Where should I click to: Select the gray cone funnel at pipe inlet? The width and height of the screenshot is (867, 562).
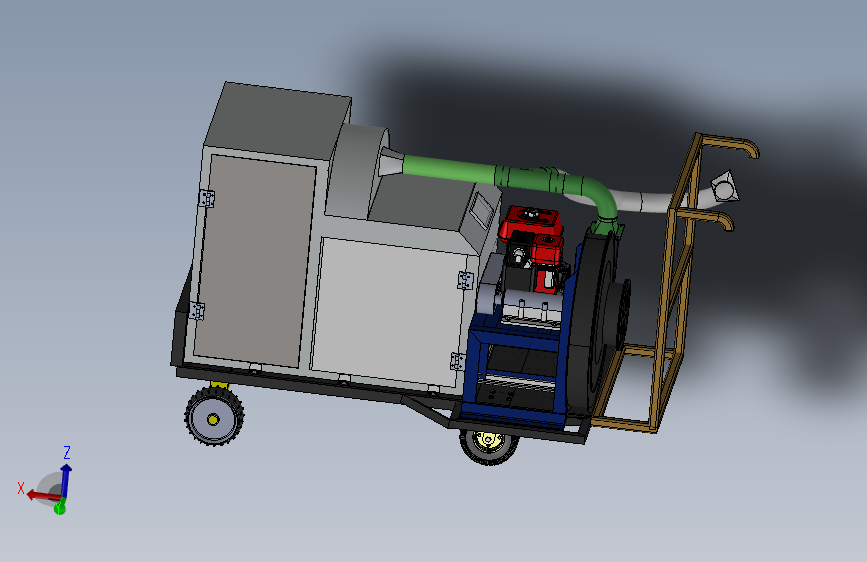[390, 162]
